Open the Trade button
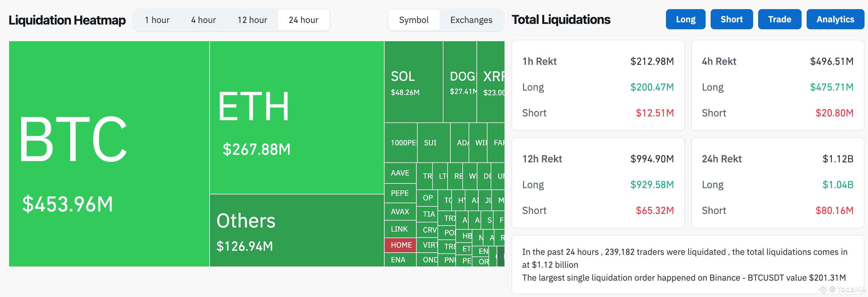Viewport: 868px width, 297px height. click(x=779, y=19)
